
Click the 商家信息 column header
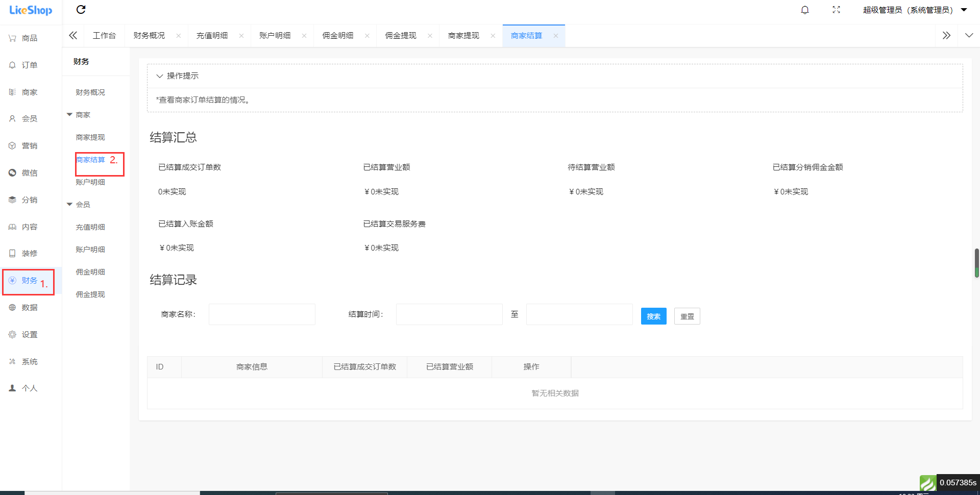coord(252,367)
